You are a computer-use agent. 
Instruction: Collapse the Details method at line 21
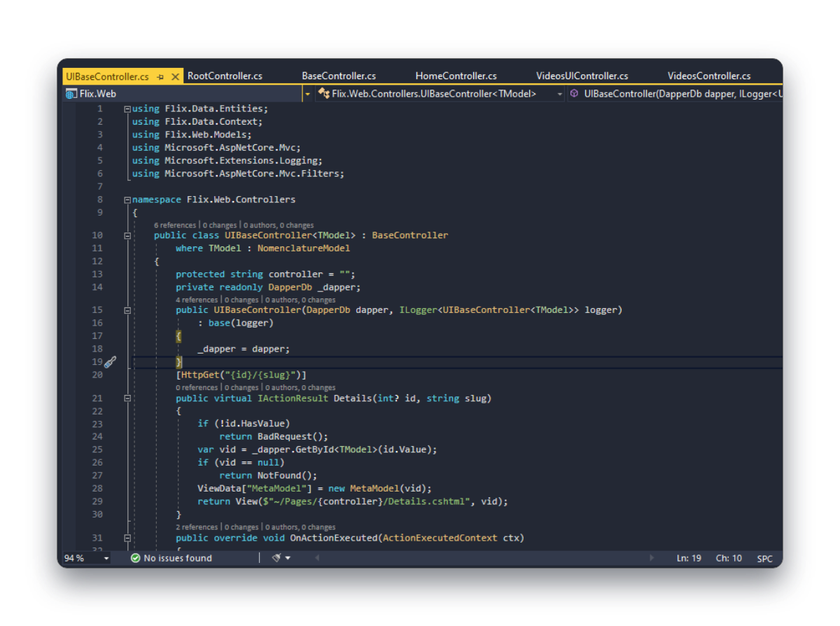127,398
